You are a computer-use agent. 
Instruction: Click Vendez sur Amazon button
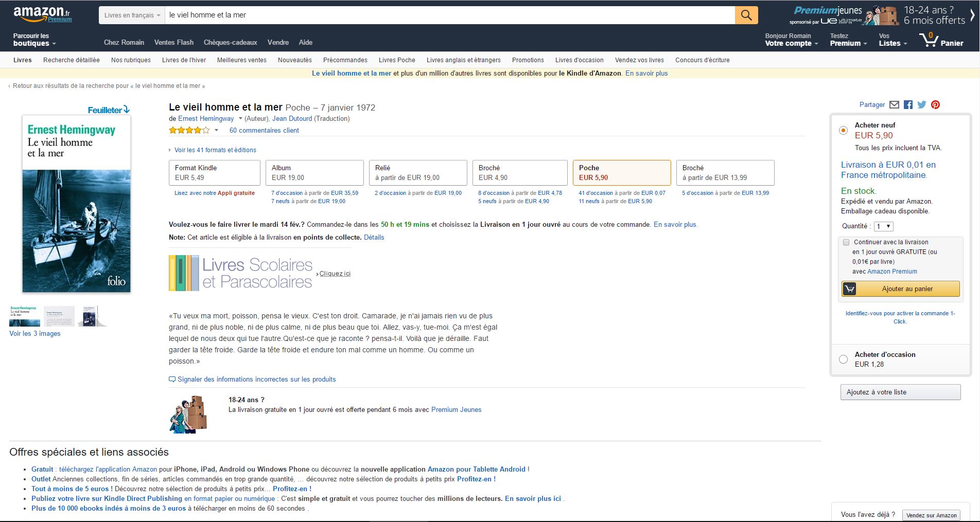(x=931, y=515)
